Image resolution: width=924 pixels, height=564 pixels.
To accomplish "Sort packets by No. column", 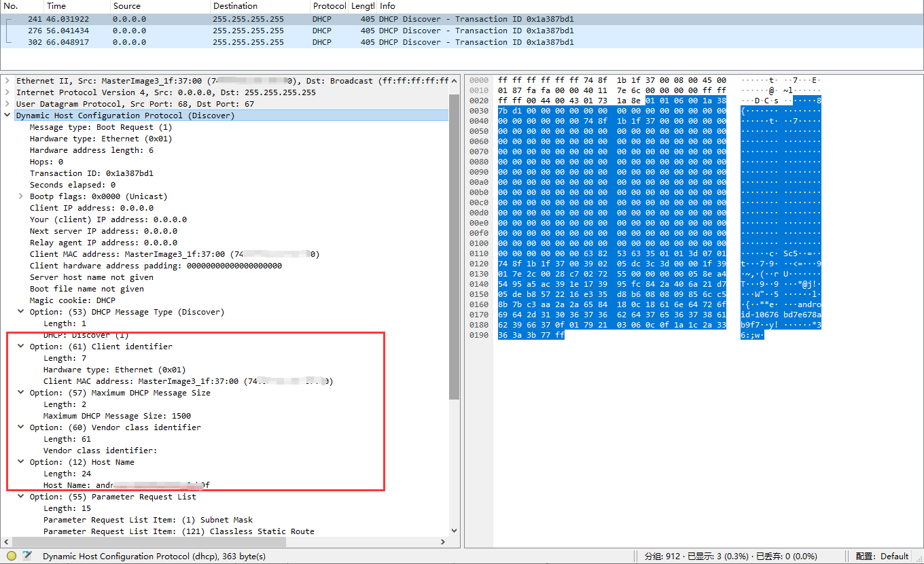I will 22,6.
